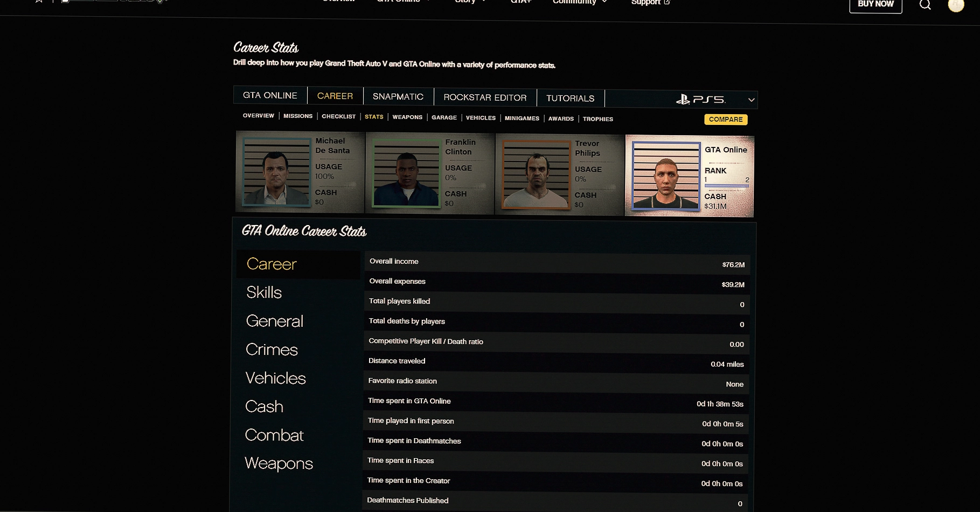The height and width of the screenshot is (512, 980).
Task: Open the Trophies sub-navigation link
Action: [597, 119]
